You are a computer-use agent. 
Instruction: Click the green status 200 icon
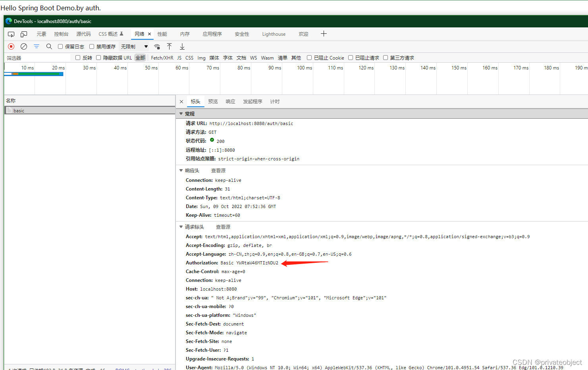point(212,140)
